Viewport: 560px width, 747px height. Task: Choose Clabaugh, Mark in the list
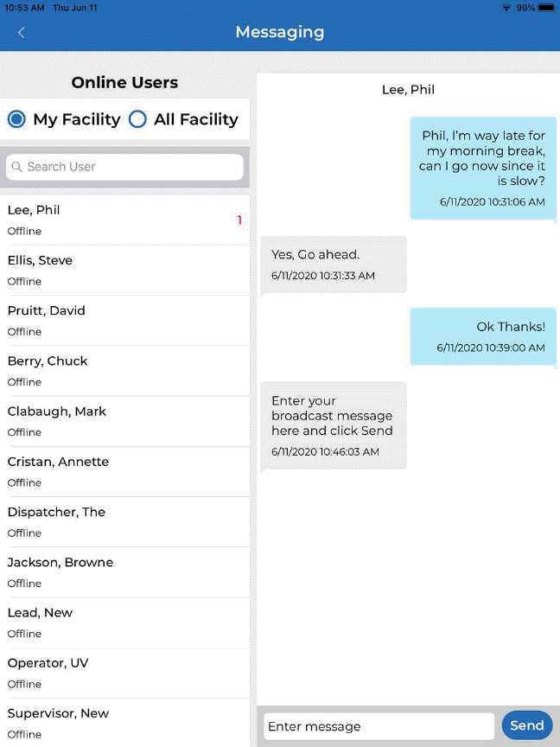(x=124, y=420)
